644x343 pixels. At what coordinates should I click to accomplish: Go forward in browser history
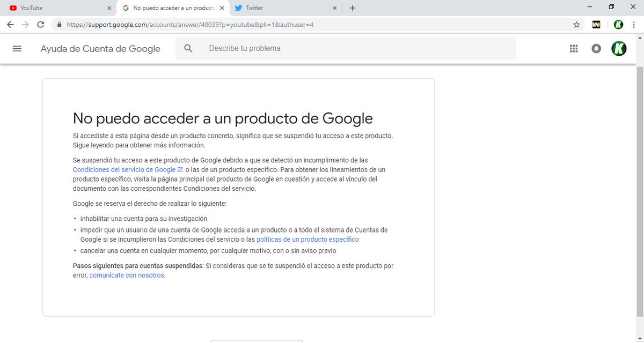25,25
